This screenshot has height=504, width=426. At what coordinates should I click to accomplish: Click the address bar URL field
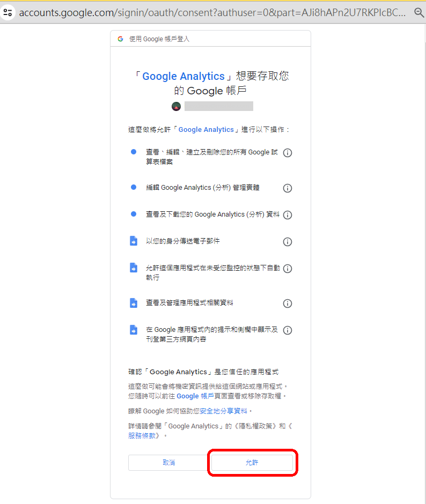(x=212, y=12)
